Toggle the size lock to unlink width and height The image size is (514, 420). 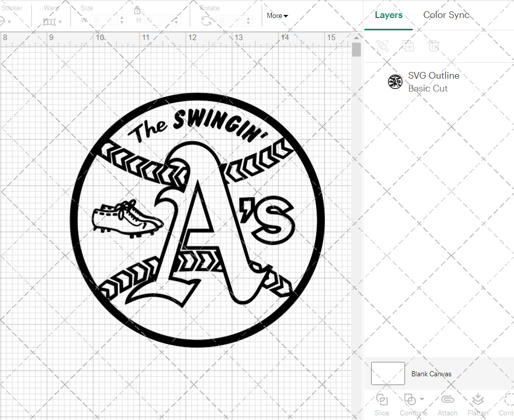[x=137, y=10]
